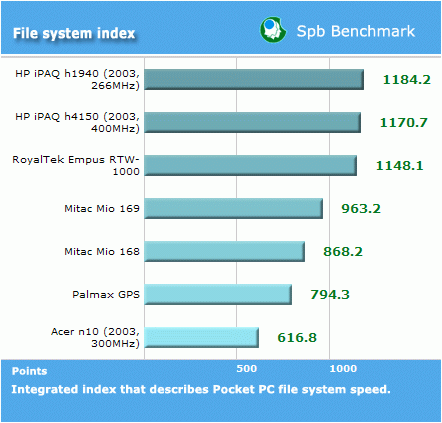Click the Palmax GPS label
The height and width of the screenshot is (423, 442).
(106, 295)
